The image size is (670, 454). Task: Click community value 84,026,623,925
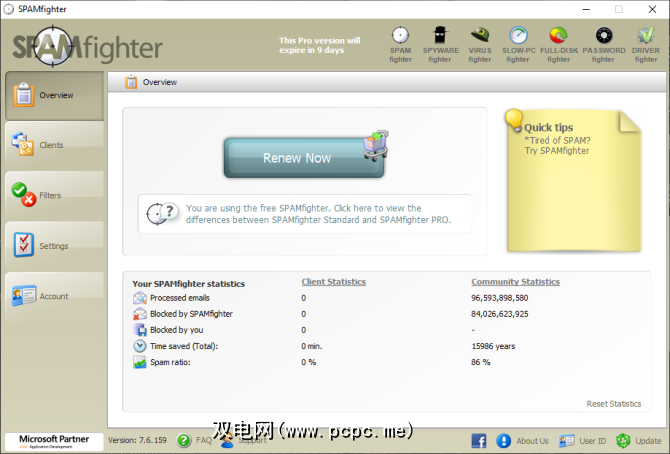500,314
